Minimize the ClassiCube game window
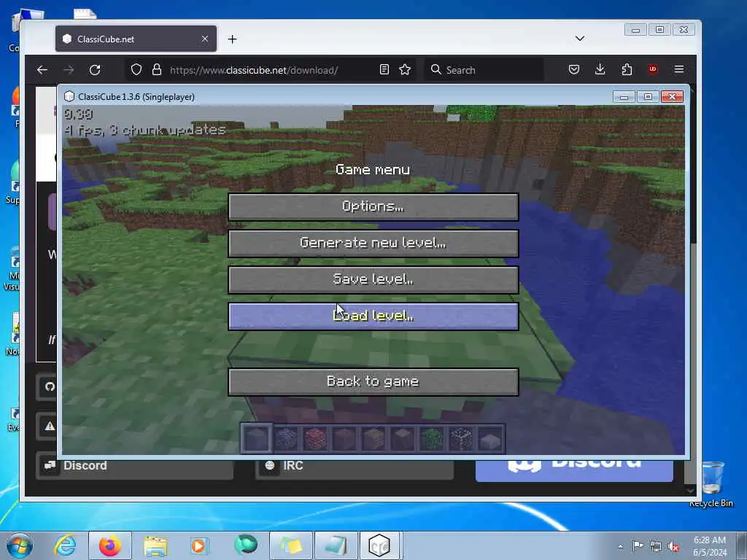Viewport: 747px width, 560px height. pyautogui.click(x=624, y=97)
